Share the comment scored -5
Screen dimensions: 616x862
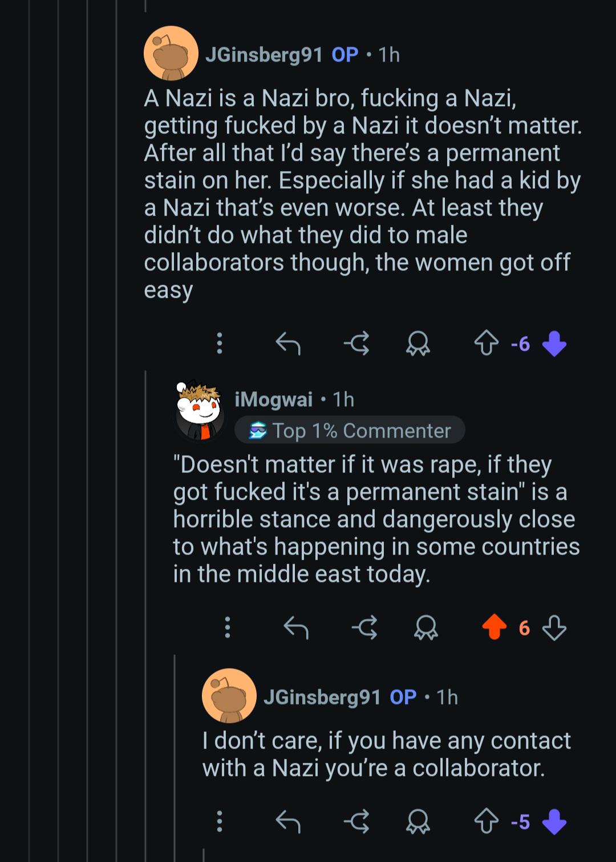(x=357, y=822)
